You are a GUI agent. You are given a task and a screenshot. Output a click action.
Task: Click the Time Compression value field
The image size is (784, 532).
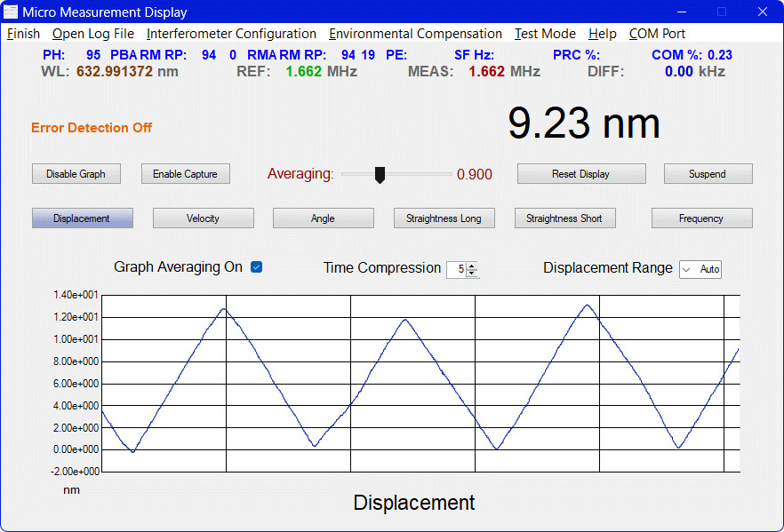coord(456,269)
